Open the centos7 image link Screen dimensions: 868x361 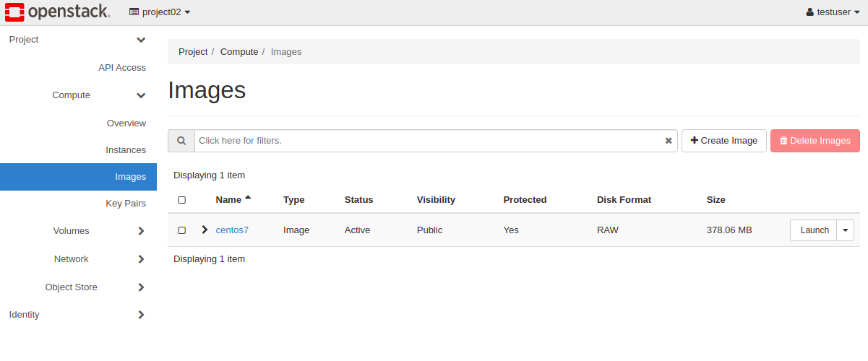coord(232,230)
